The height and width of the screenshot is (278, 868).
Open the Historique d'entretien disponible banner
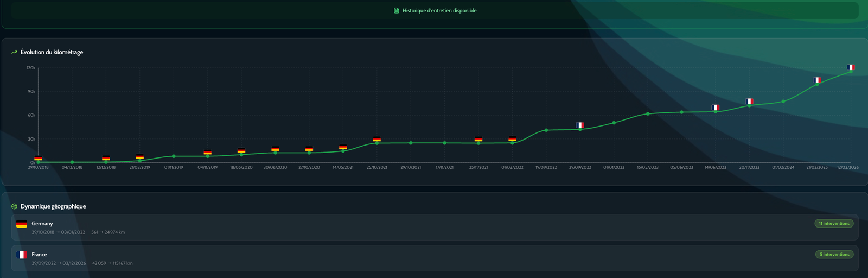click(434, 11)
